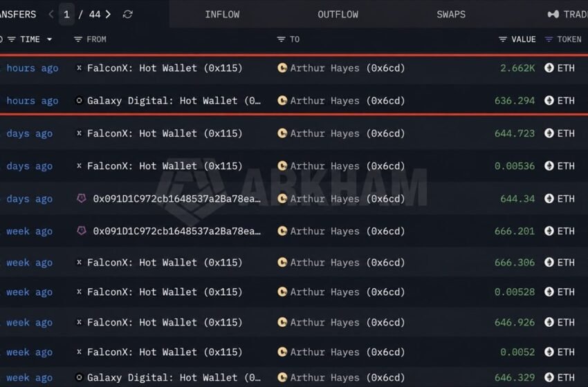588x387 pixels.
Task: Open the FROM column filter icon
Action: pyautogui.click(x=78, y=39)
